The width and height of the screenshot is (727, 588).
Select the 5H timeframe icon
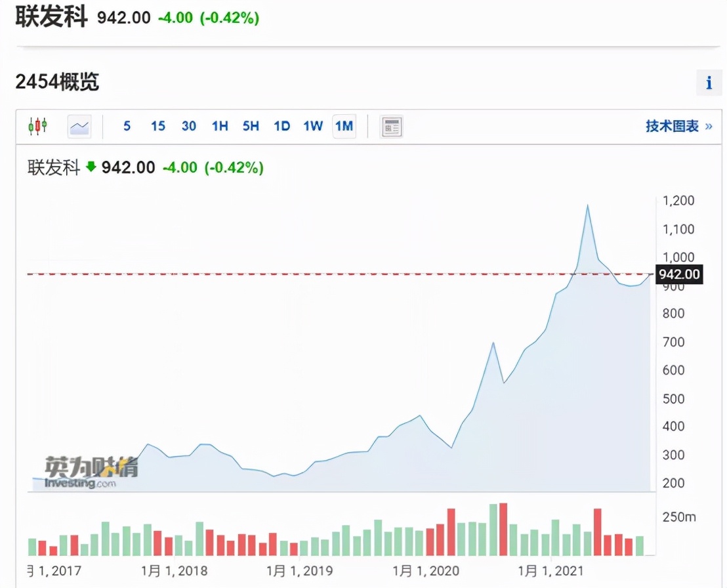(251, 126)
